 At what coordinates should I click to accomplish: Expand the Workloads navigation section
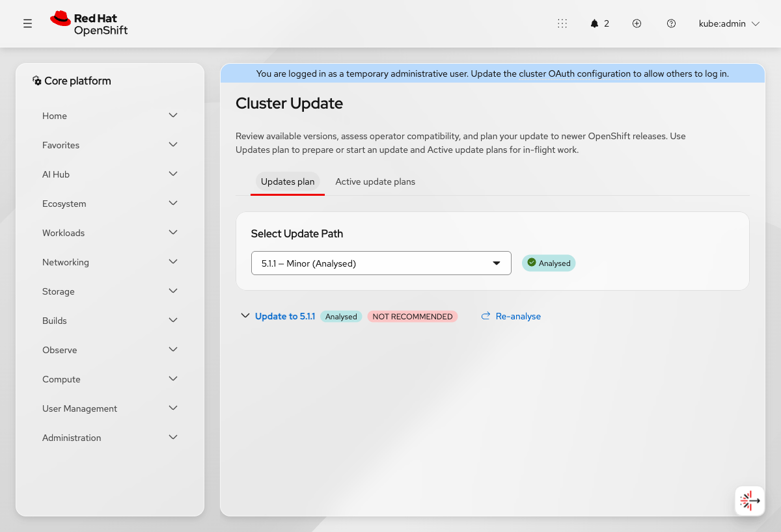[110, 233]
